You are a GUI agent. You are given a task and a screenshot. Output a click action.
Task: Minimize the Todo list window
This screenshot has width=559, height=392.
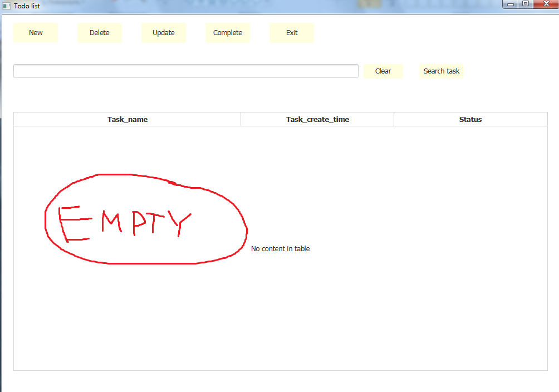click(511, 4)
